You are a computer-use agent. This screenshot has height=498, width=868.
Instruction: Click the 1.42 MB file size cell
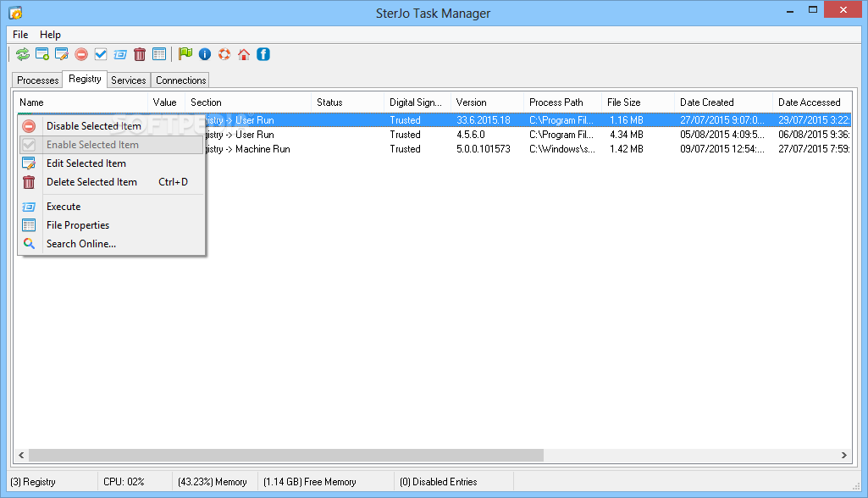pyautogui.click(x=626, y=149)
